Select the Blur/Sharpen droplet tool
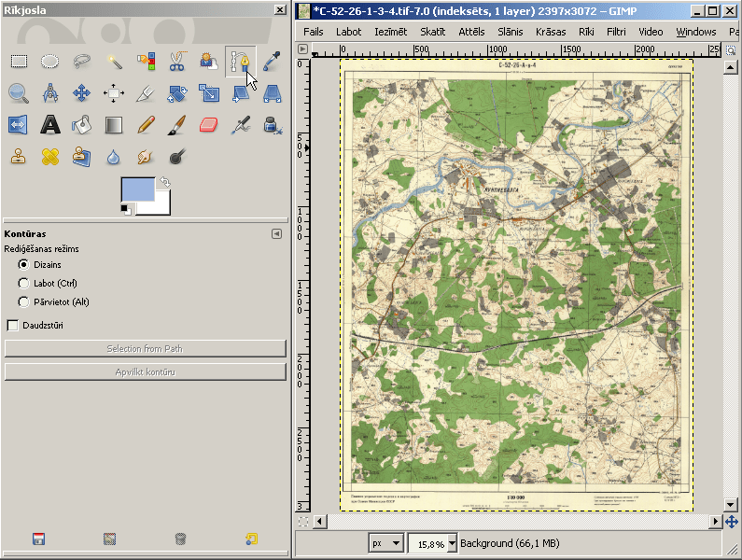Image resolution: width=742 pixels, height=560 pixels. pos(114,157)
